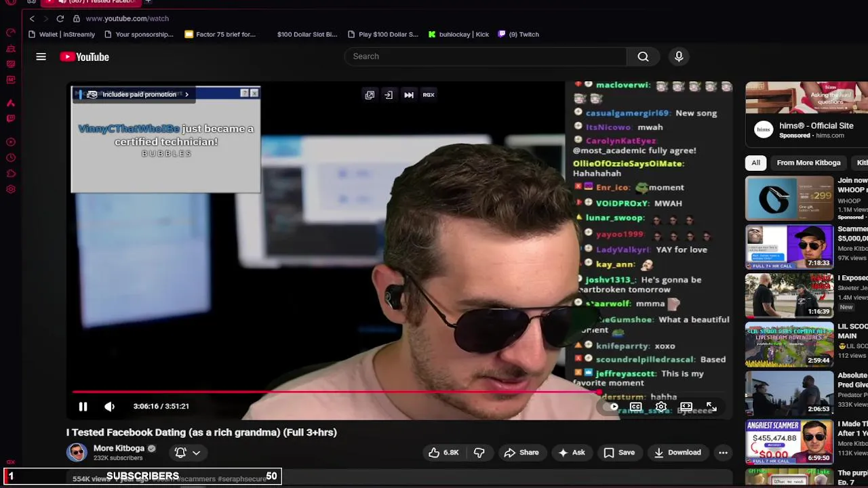Open the 7:18:33 scammer video thumbnail
Viewport: 868px width, 488px height.
click(789, 247)
